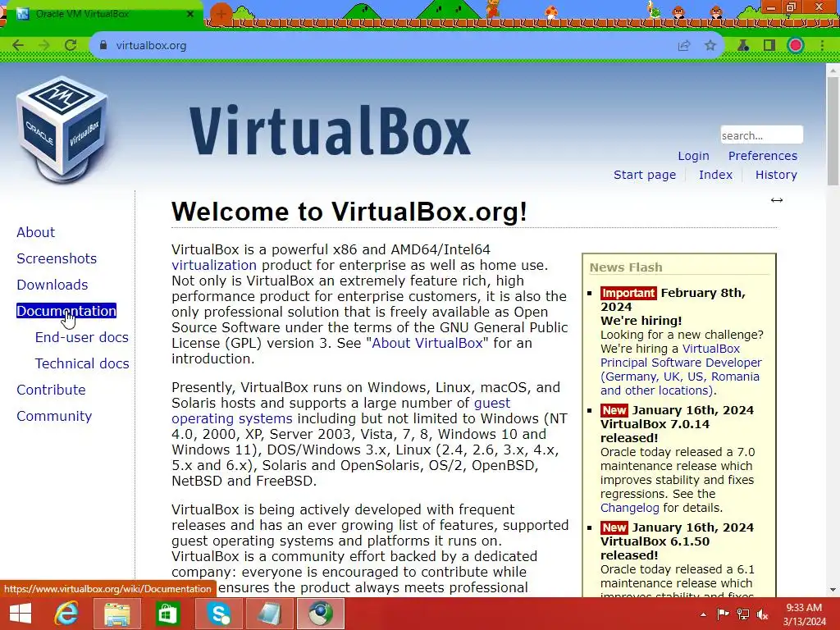Click the red Important badge
This screenshot has height=630, width=840.
628,293
